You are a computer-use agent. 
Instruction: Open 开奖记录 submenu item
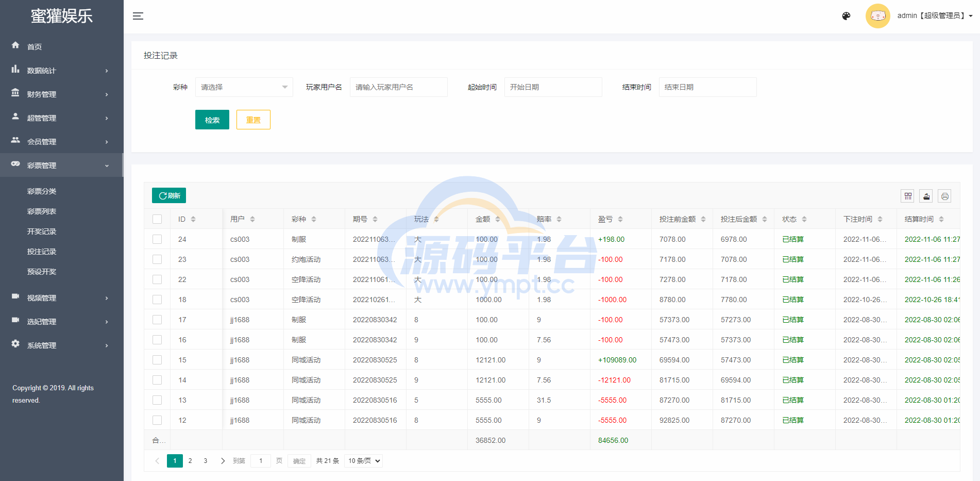click(x=42, y=231)
